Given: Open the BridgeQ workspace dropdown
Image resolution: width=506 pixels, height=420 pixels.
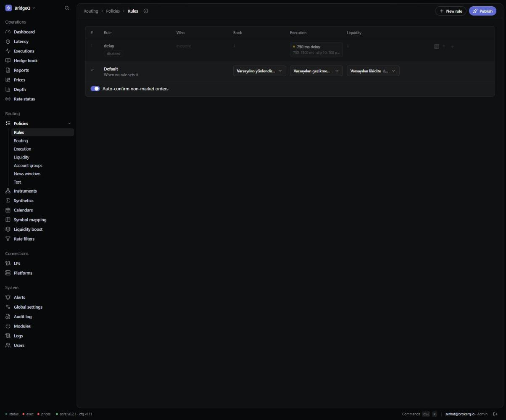Looking at the screenshot, I should pyautogui.click(x=20, y=8).
